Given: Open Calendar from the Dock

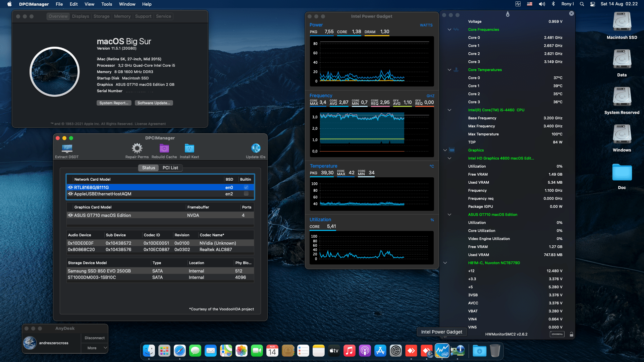Looking at the screenshot, I should 272,351.
